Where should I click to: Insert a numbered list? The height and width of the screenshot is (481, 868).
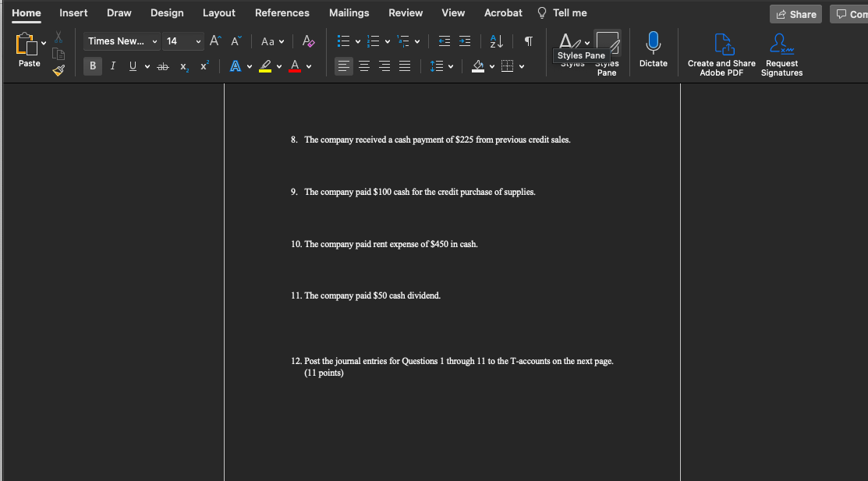(373, 41)
